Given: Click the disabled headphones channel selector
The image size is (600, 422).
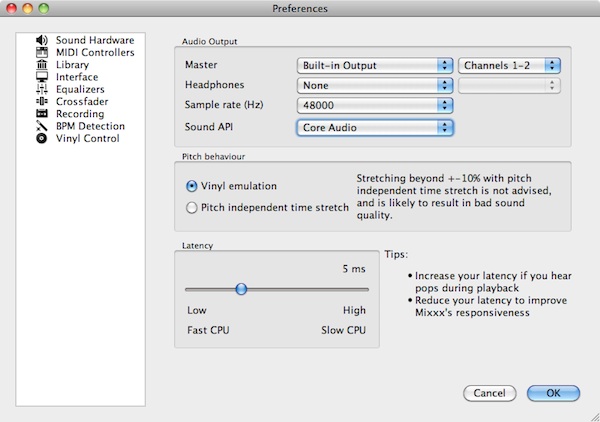Looking at the screenshot, I should [509, 85].
